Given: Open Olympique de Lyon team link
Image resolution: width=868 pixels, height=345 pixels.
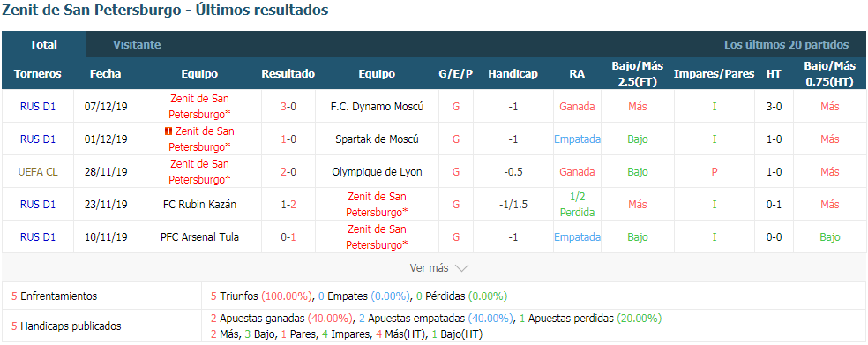Looking at the screenshot, I should pyautogui.click(x=377, y=172).
